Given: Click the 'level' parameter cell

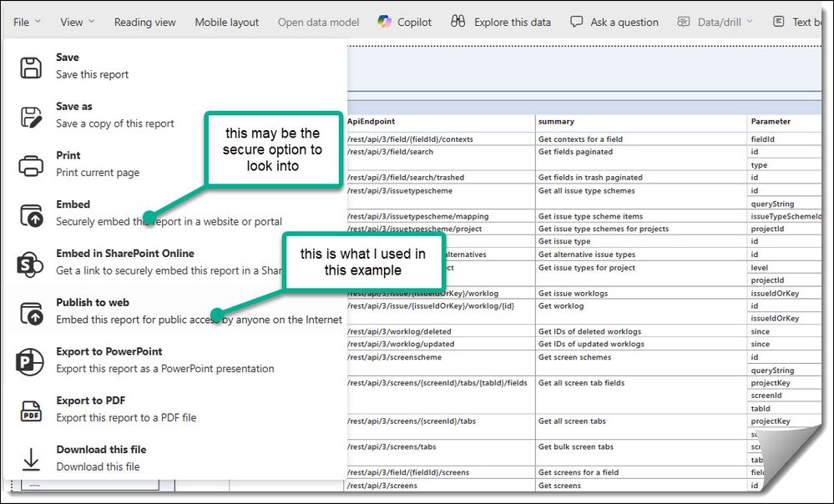Looking at the screenshot, I should point(785,267).
